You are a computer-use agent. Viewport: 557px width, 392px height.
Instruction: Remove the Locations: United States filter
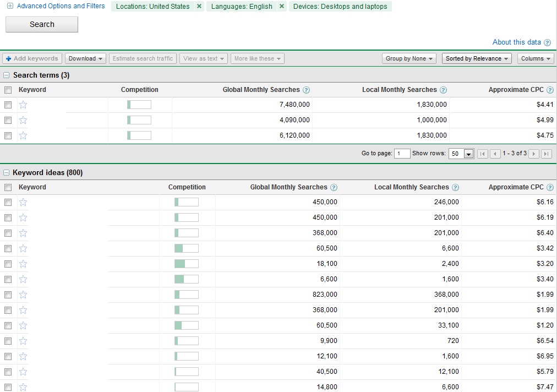pos(199,7)
